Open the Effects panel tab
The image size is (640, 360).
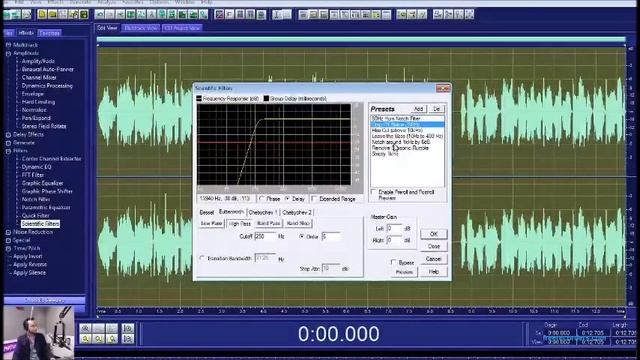[x=26, y=33]
